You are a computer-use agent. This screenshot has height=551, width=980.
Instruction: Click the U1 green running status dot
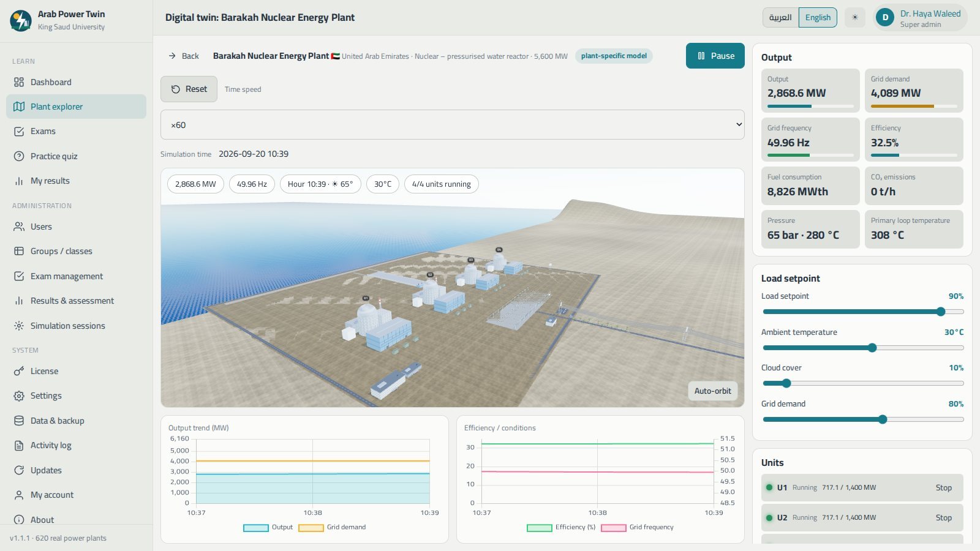coord(769,487)
